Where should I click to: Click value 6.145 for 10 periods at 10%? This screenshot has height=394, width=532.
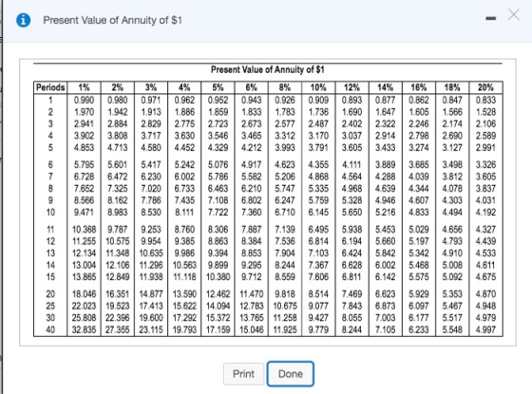click(x=318, y=213)
